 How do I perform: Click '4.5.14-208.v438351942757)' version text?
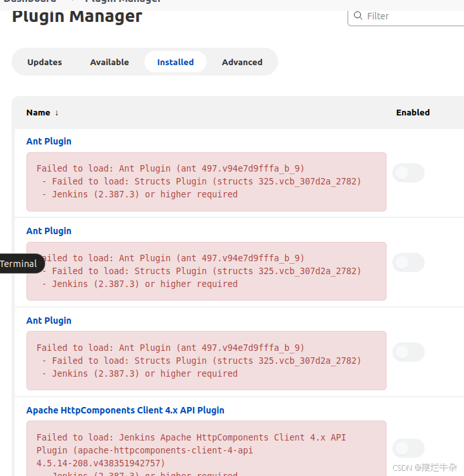point(101,463)
